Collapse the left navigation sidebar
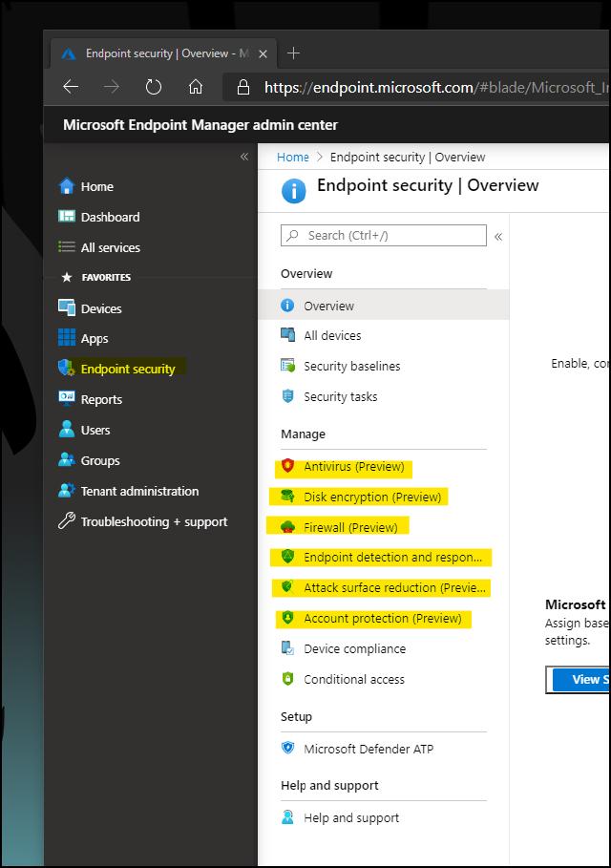The image size is (611, 868). [244, 157]
